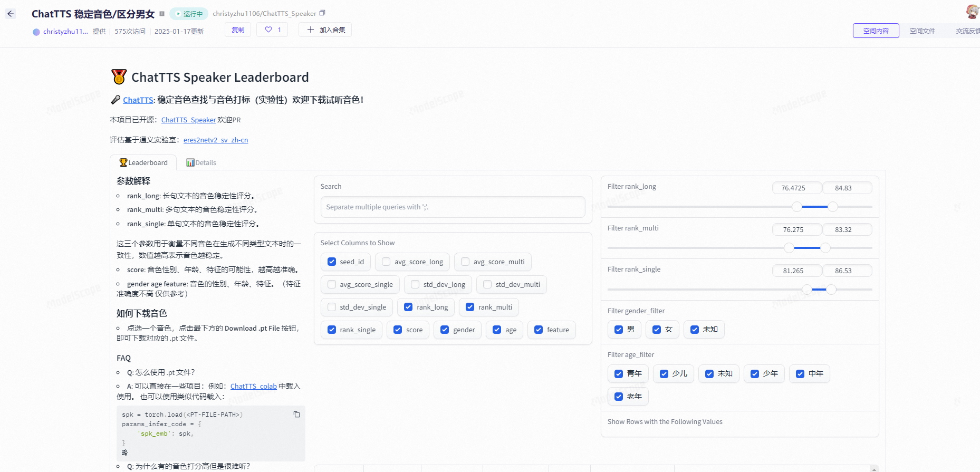Viewport: 980px width, 472px height.
Task: Click the heart like icon
Action: coord(268,30)
